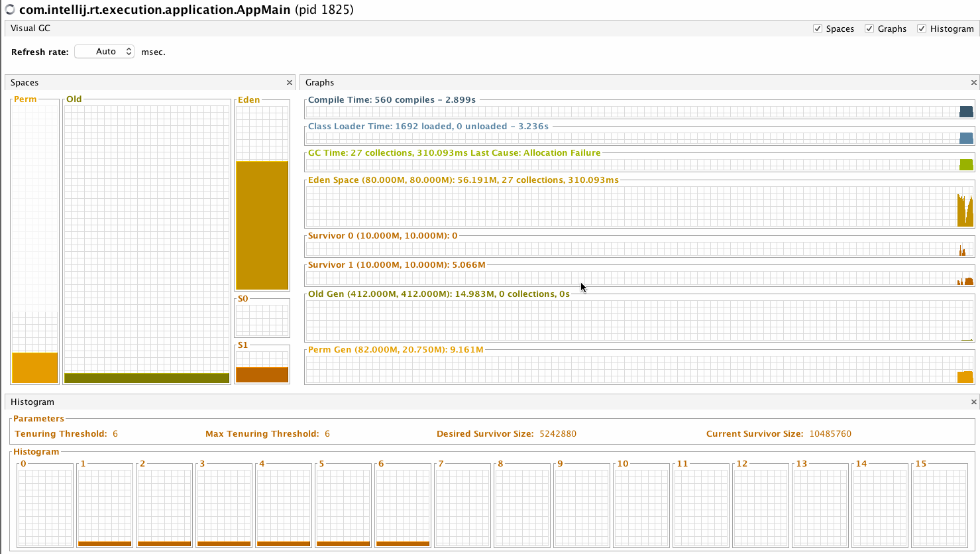This screenshot has width=980, height=554.
Task: Close the Spaces panel
Action: pos(290,83)
